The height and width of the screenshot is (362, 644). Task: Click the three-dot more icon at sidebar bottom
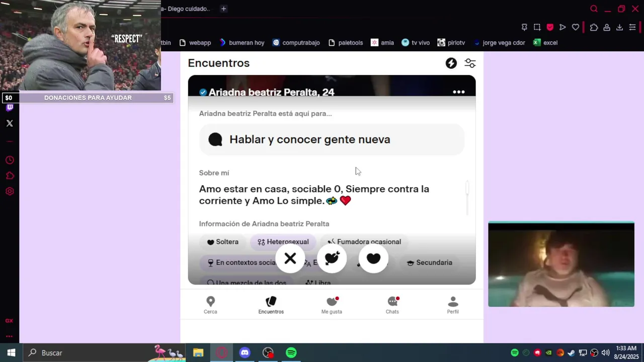pyautogui.click(x=9, y=336)
